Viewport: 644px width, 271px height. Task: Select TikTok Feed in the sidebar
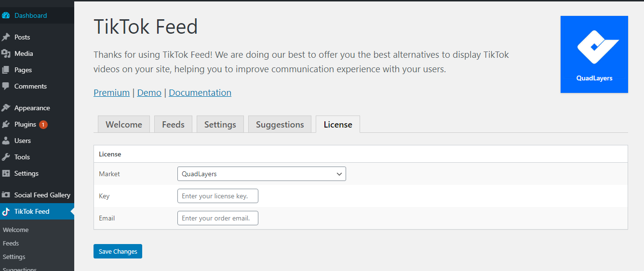click(37, 211)
